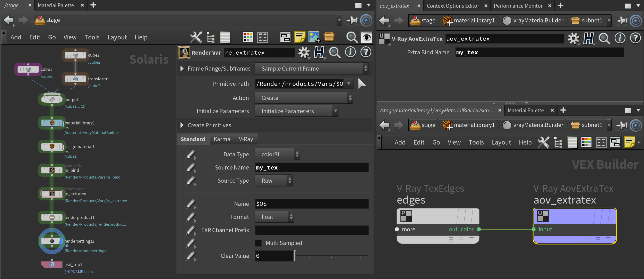
Task: Click the find node magnifier in stage toolbar
Action: [352, 37]
